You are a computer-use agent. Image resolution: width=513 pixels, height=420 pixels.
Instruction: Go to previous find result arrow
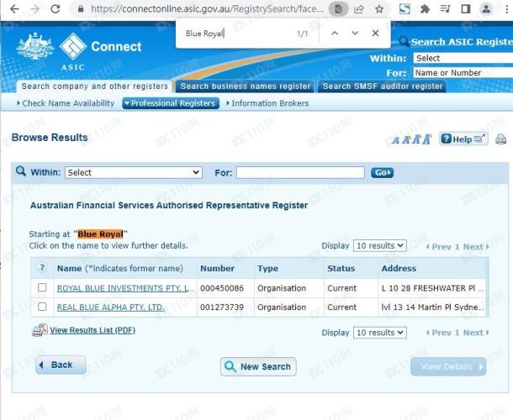335,33
